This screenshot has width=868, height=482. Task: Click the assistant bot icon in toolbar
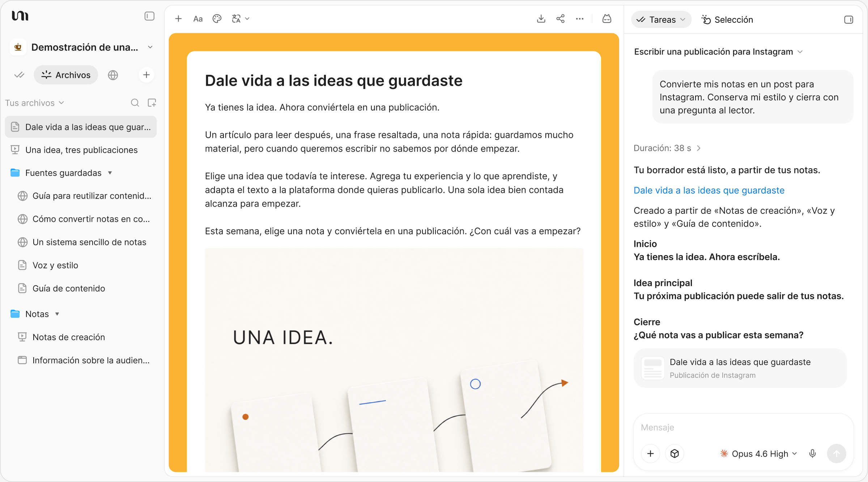(x=607, y=19)
